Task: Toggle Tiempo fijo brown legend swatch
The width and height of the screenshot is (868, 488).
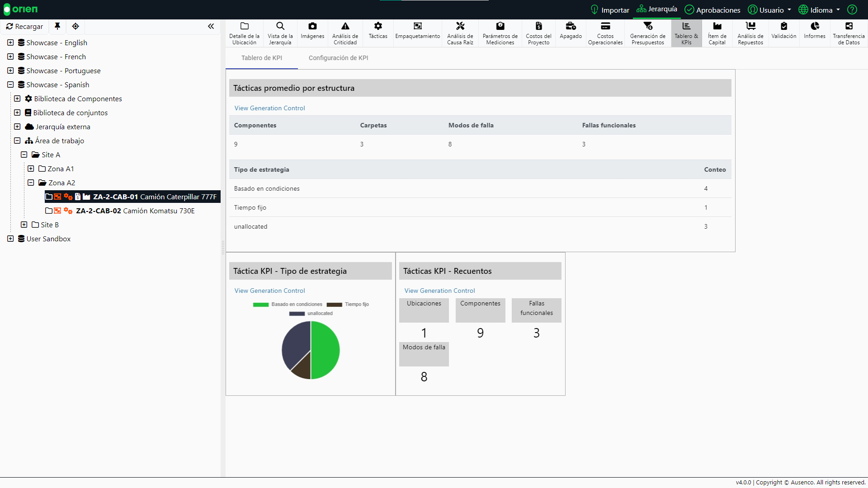Action: (334, 305)
